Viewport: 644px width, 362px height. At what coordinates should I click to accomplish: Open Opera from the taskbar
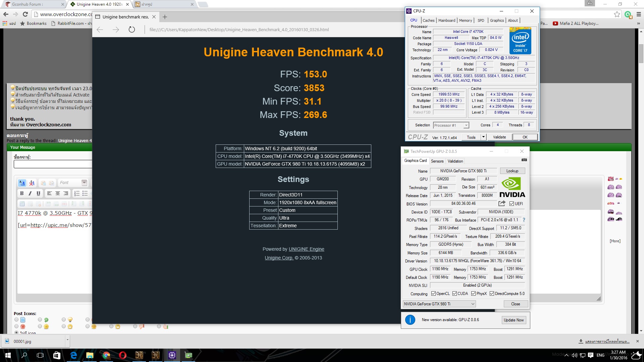coord(122,355)
